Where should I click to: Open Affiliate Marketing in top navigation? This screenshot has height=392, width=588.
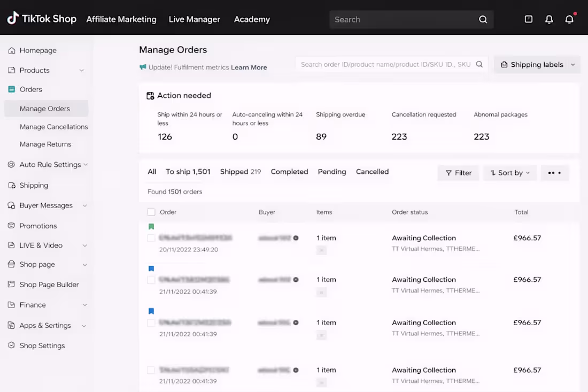point(121,19)
